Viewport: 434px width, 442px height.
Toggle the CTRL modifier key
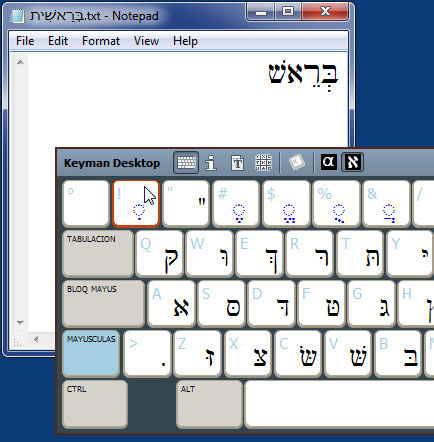click(x=95, y=404)
